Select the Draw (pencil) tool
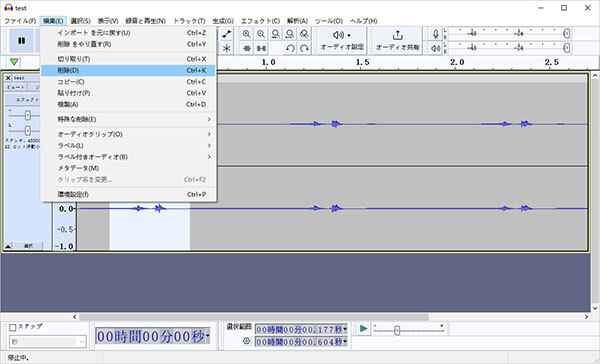The height and width of the screenshot is (364, 600). [x=227, y=34]
